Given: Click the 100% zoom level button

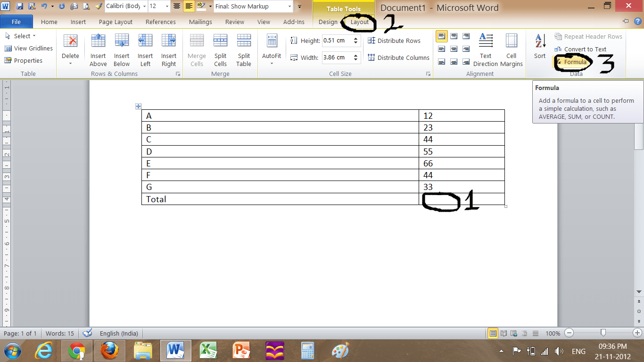Looking at the screenshot, I should (x=553, y=333).
